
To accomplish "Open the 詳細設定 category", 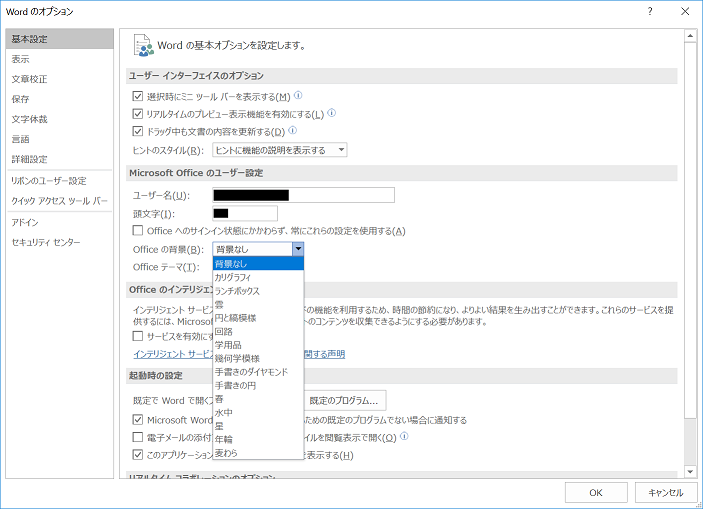I will (x=60, y=159).
